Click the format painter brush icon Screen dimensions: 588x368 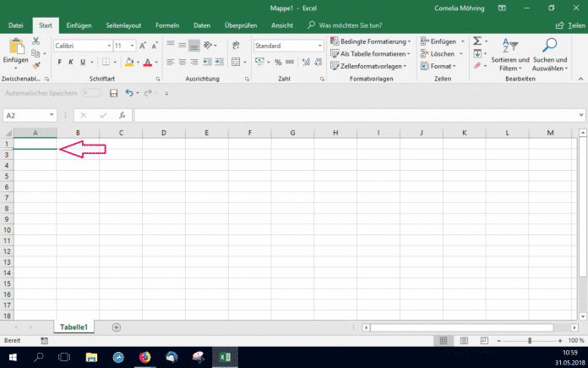(36, 64)
